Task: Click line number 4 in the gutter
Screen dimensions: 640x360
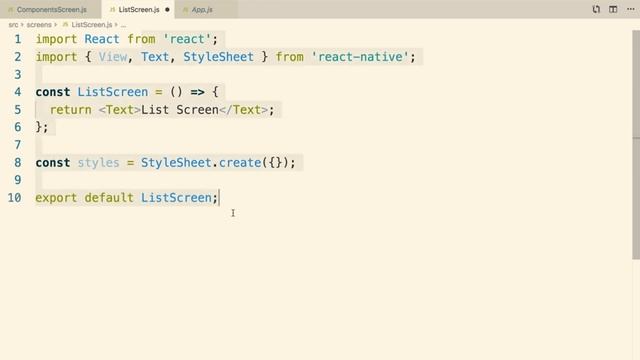Action: point(18,92)
